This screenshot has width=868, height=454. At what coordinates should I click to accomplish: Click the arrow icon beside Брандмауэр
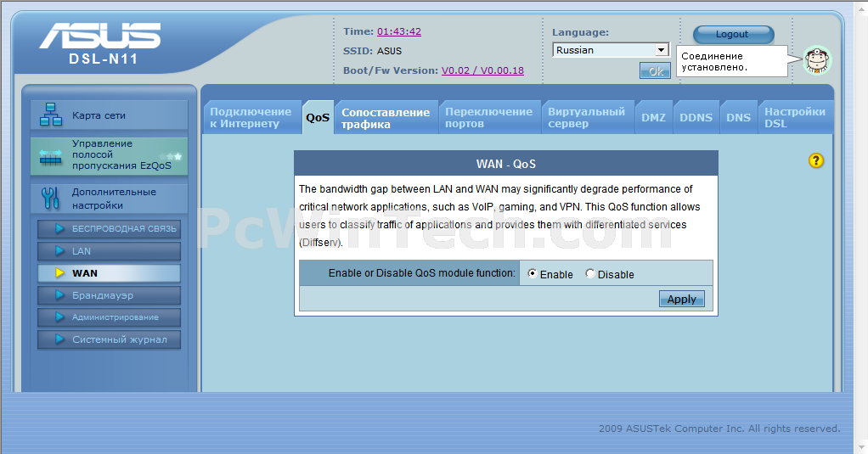59,295
